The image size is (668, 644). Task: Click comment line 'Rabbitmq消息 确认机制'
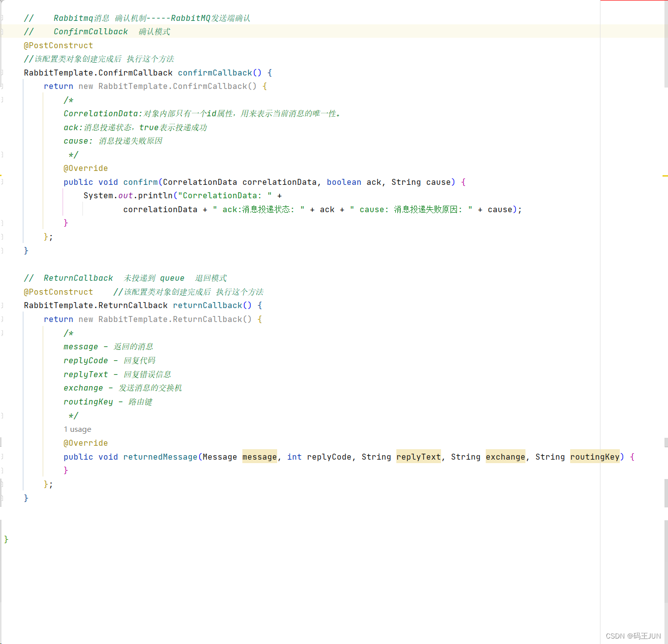pos(137,18)
